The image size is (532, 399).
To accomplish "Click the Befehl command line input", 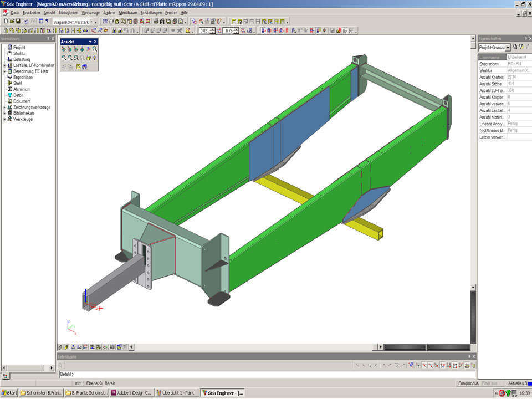I will coord(266,375).
